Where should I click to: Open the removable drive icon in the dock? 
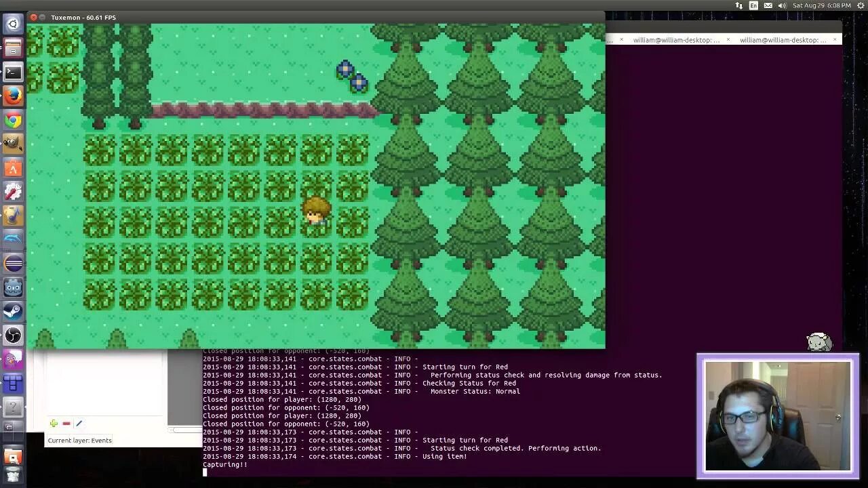[x=13, y=455]
